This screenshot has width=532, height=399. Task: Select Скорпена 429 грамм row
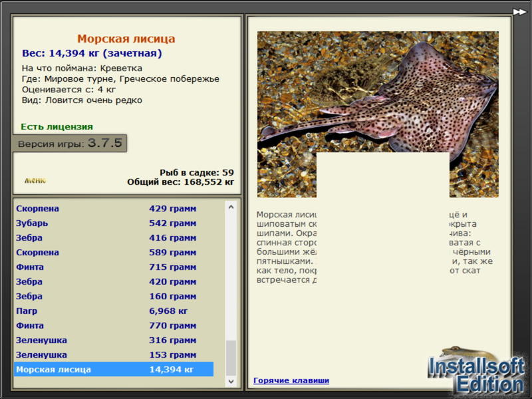114,208
